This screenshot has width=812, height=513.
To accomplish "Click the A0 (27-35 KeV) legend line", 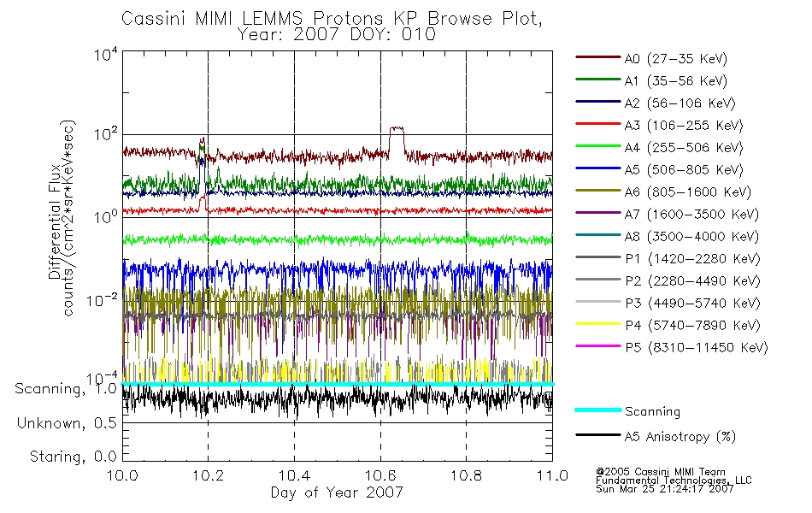I will click(598, 57).
